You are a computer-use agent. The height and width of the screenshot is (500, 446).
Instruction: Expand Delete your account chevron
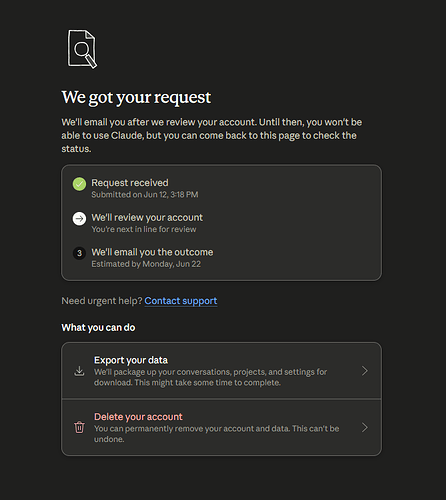coord(365,427)
